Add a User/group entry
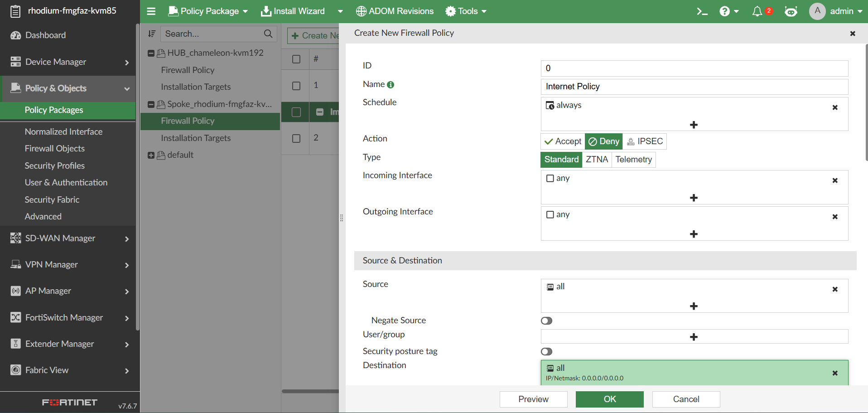This screenshot has width=868, height=413. (694, 337)
